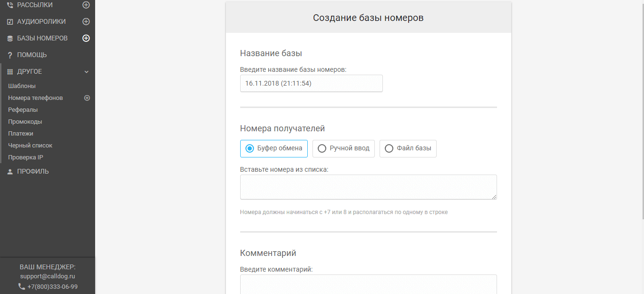Collapse the Другое section chevron
The image size is (644, 294).
click(87, 72)
